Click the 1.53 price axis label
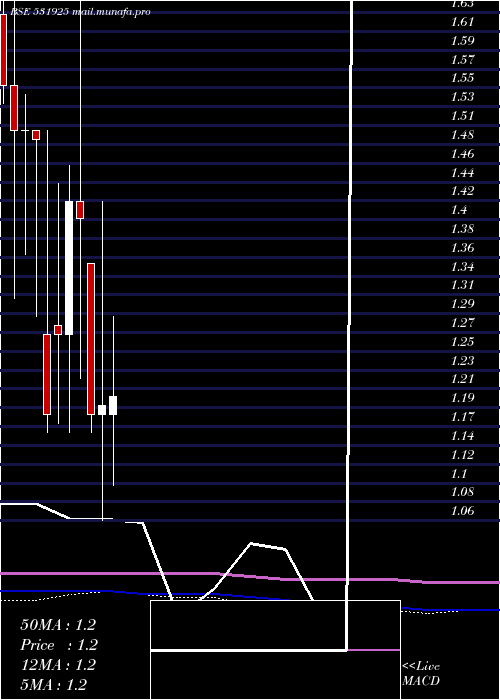Viewport: 500px width, 700px height. 463,97
